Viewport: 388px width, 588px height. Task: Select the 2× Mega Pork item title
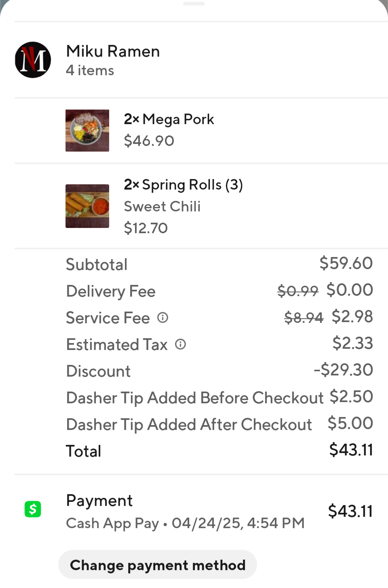(x=169, y=119)
